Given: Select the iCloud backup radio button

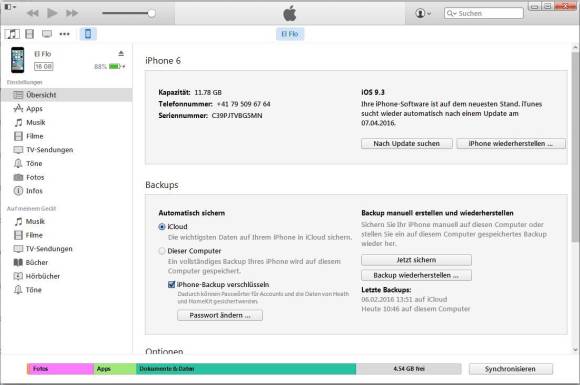Looking at the screenshot, I should 162,227.
